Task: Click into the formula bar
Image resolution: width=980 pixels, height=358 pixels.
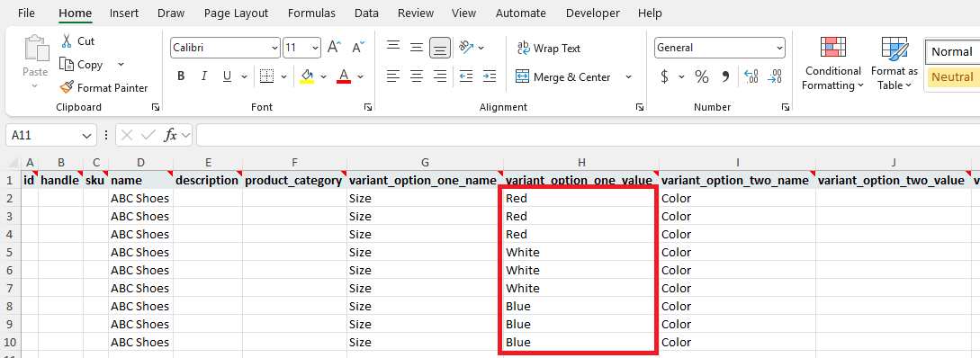Action: pyautogui.click(x=588, y=135)
